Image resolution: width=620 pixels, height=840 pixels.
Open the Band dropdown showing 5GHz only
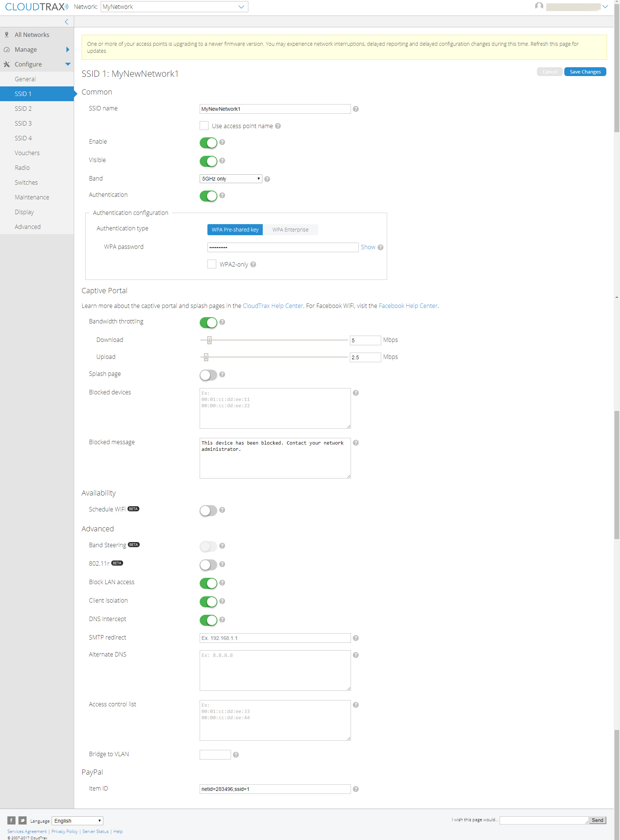pyautogui.click(x=231, y=179)
